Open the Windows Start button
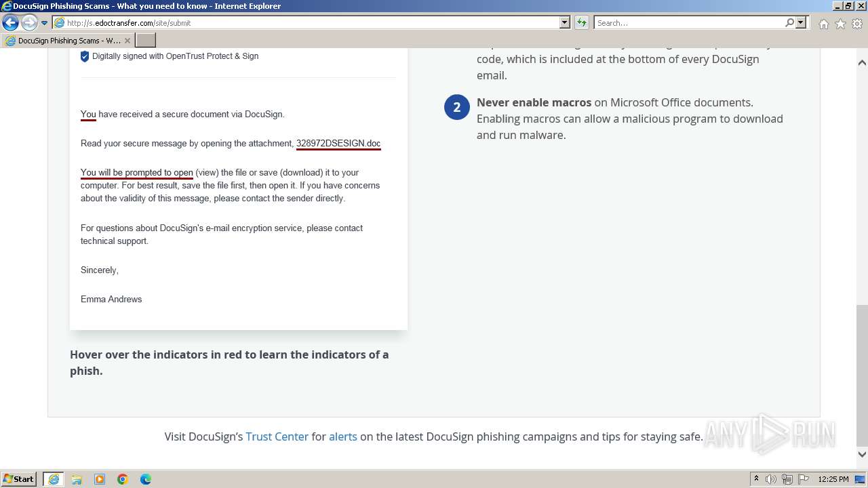Screen dimensions: 868x488 point(19,479)
